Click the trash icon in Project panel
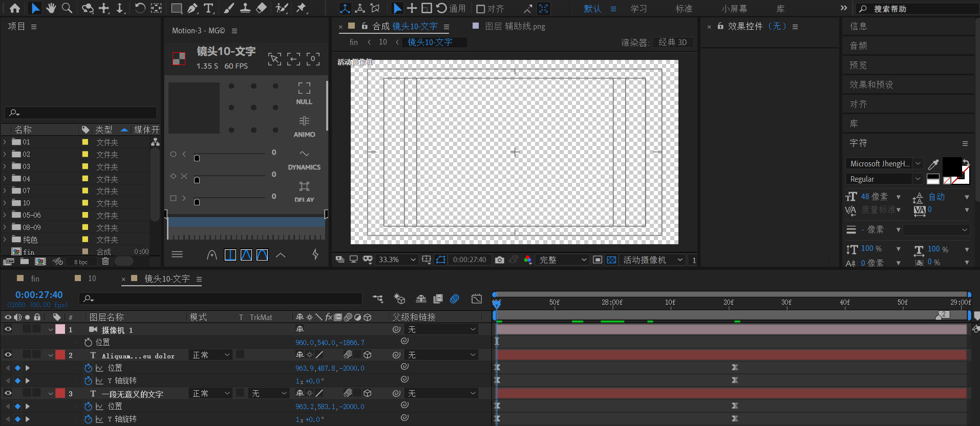The height and width of the screenshot is (426, 980). coord(105,261)
